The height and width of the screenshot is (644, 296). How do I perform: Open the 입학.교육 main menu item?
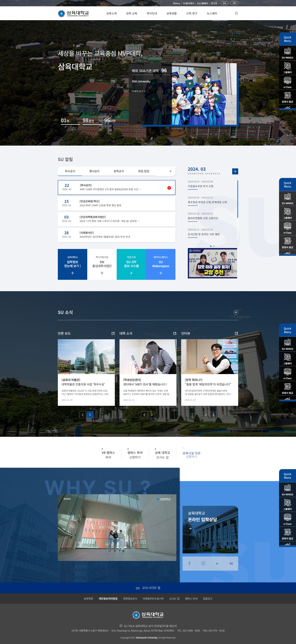coord(131,14)
